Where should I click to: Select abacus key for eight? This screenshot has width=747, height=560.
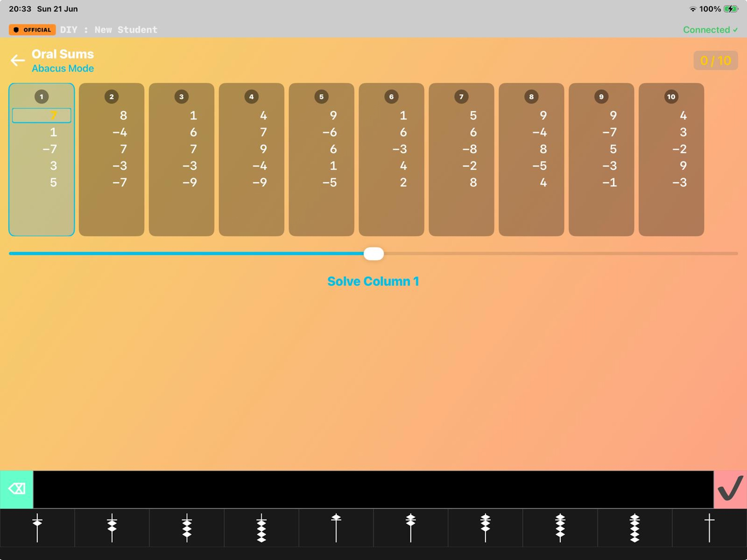coord(560,528)
